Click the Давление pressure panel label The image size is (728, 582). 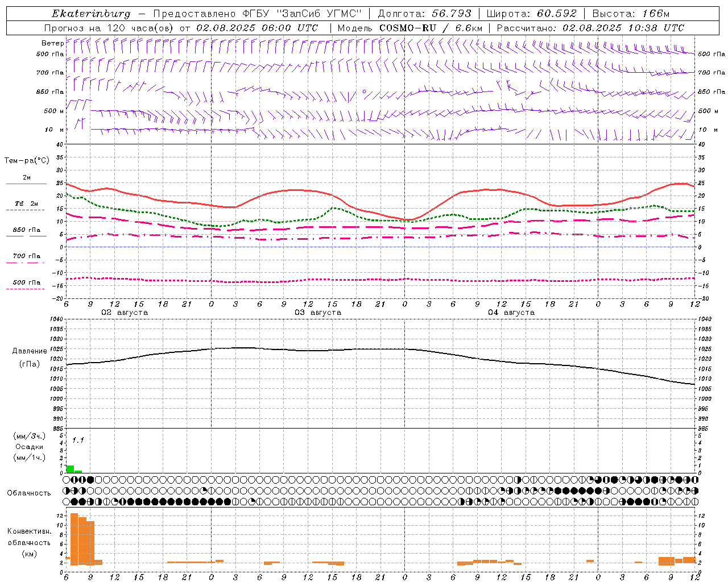coord(30,351)
